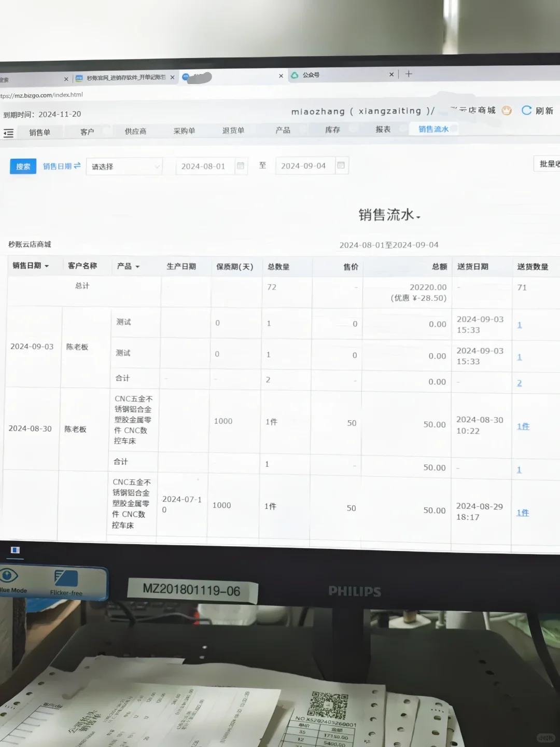Screen dimensions: 560x747
Task: Open the 供应商 menu tab
Action: [135, 131]
